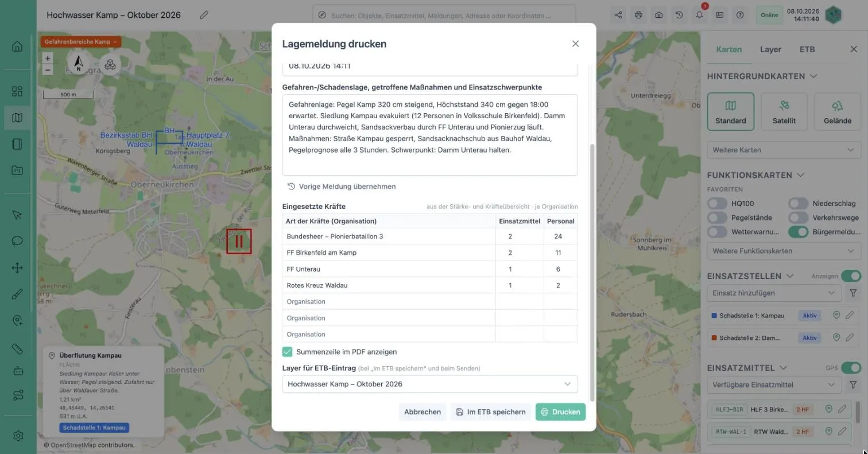This screenshot has width=868, height=454.
Task: Zoom in the map with plus button
Action: [x=48, y=58]
